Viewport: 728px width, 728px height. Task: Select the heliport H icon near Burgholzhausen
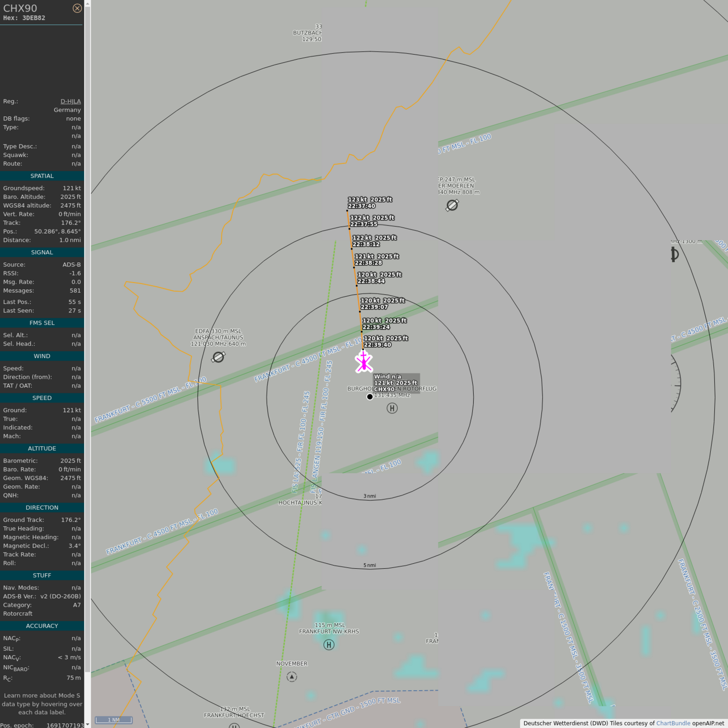[392, 408]
